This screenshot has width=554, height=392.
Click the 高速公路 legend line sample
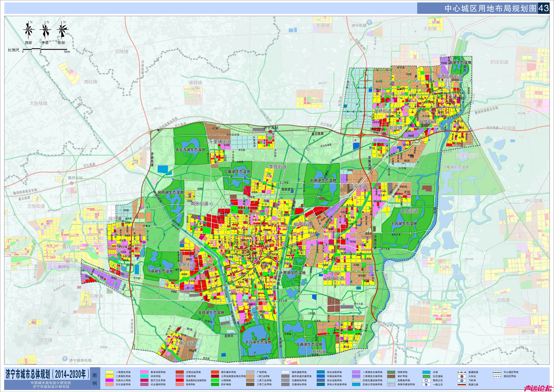coord(462,385)
